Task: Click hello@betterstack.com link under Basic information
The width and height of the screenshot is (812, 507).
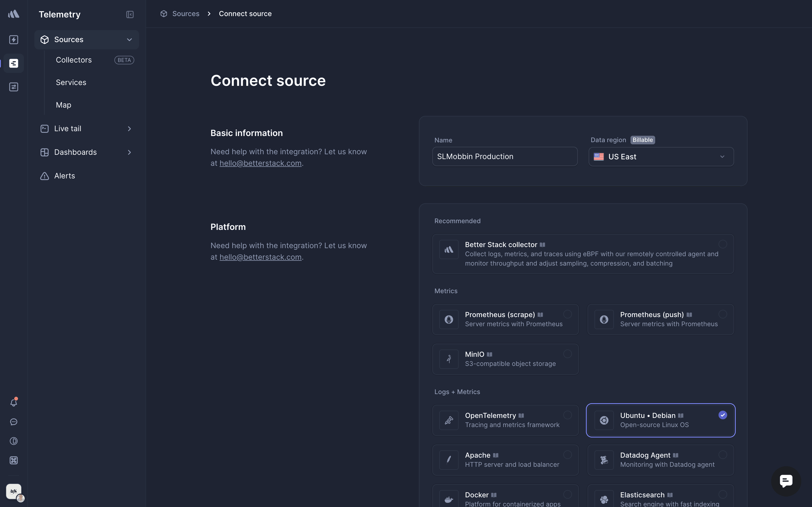Action: (x=260, y=163)
